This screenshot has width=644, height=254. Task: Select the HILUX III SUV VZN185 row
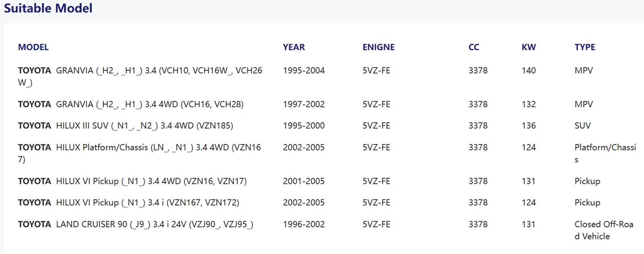tap(327, 126)
